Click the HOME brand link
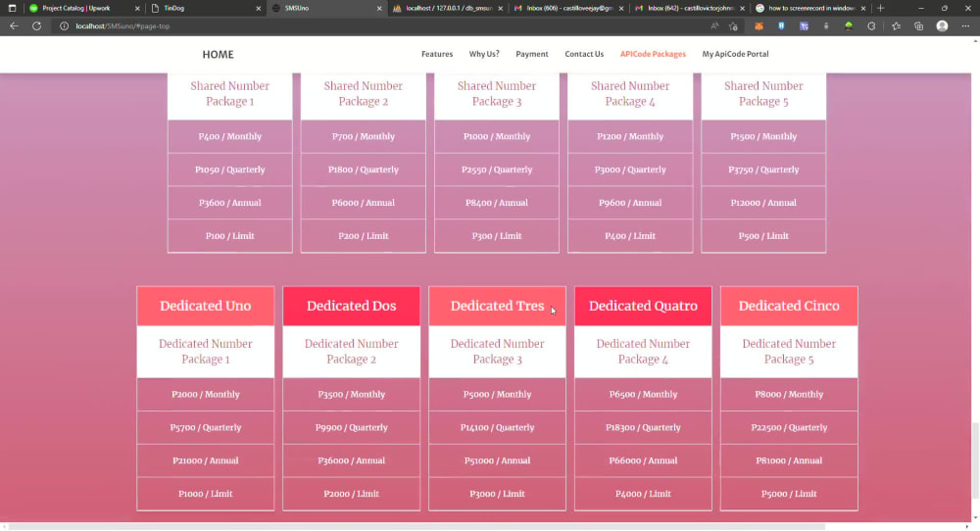The height and width of the screenshot is (531, 980). 219,54
